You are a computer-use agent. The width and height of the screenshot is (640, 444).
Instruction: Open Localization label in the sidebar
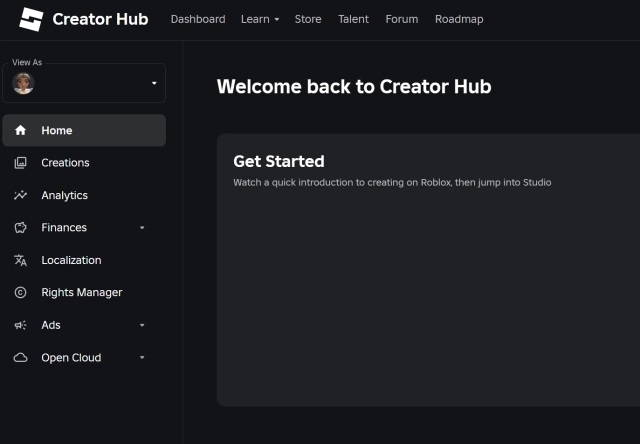point(71,260)
